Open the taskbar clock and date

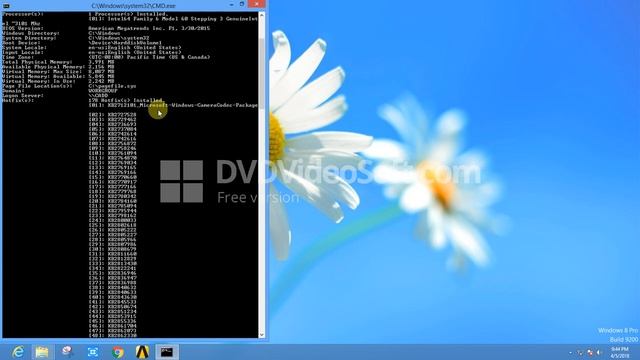620,352
